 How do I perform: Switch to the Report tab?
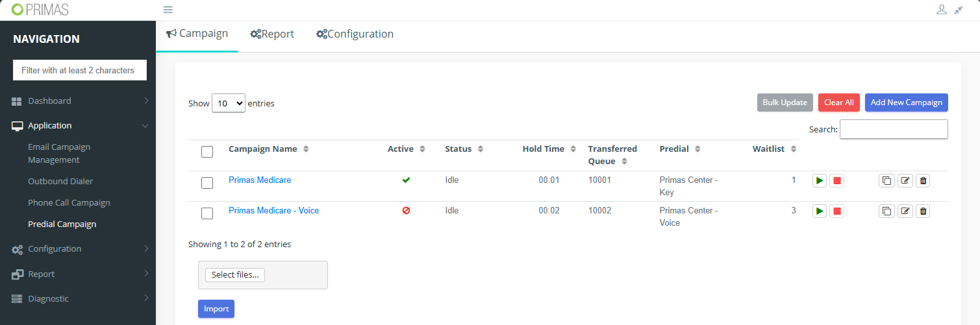click(272, 34)
